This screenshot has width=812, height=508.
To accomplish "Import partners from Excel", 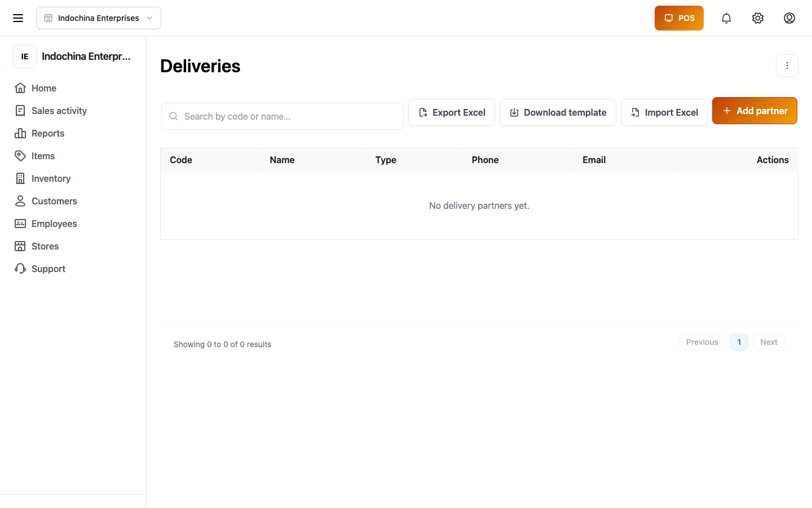I will coord(664,112).
